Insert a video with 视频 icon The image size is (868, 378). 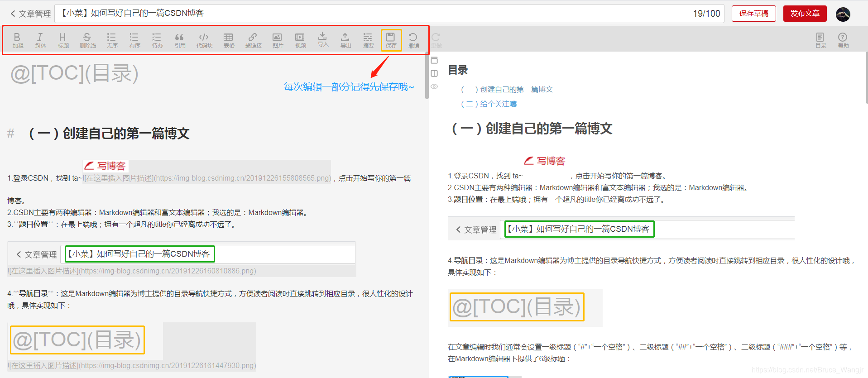click(x=300, y=40)
